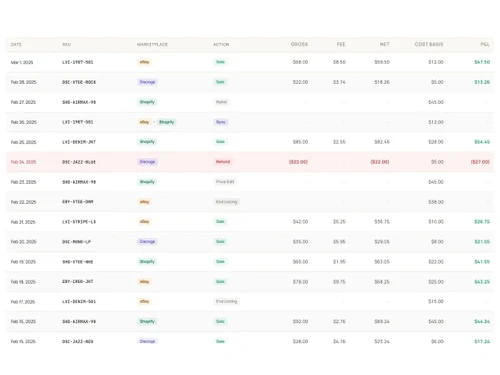Image resolution: width=500 pixels, height=375 pixels.
Task: Click the Discogs tag in Feb 28 row
Action: coord(147,82)
